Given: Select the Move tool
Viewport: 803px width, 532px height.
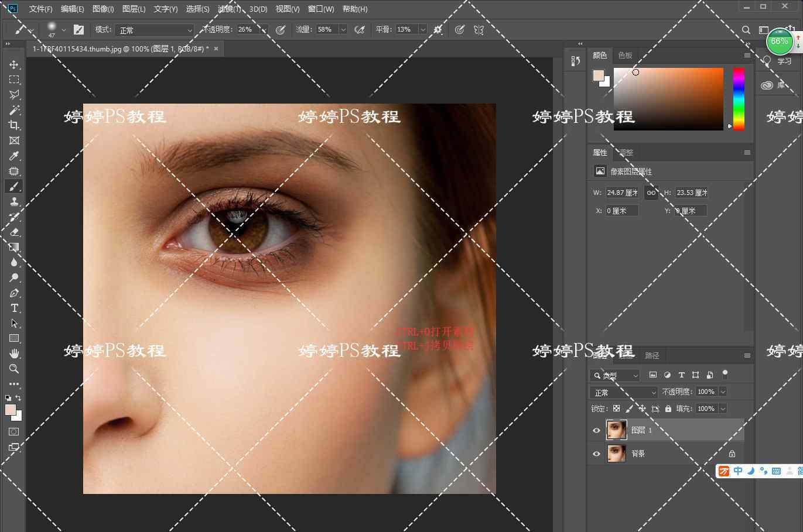Looking at the screenshot, I should 14,64.
